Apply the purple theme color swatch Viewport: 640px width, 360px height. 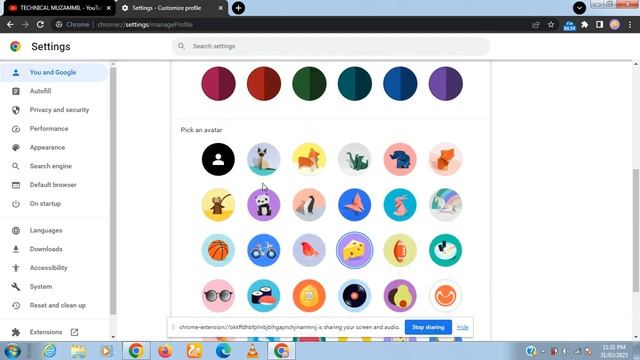tap(445, 84)
